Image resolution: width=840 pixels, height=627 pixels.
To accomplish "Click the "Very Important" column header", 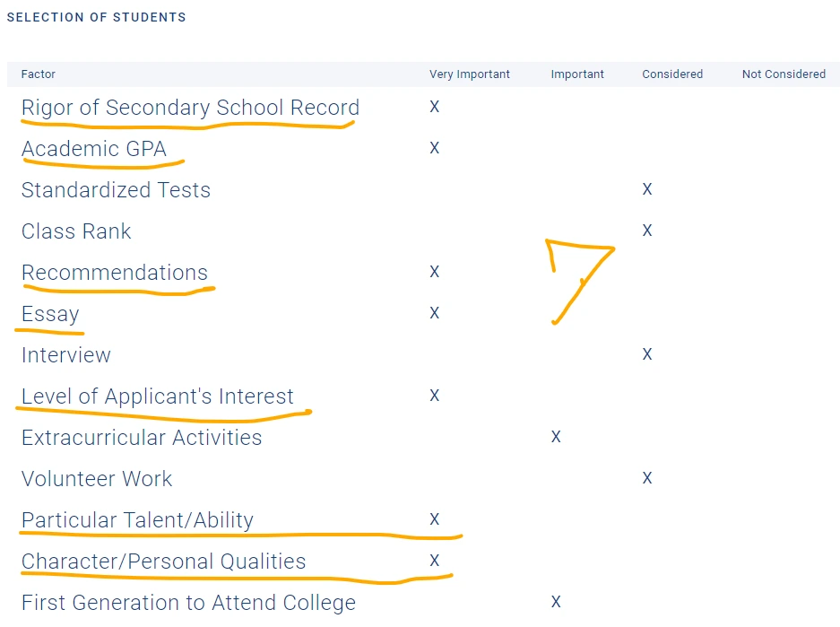I will click(x=470, y=74).
